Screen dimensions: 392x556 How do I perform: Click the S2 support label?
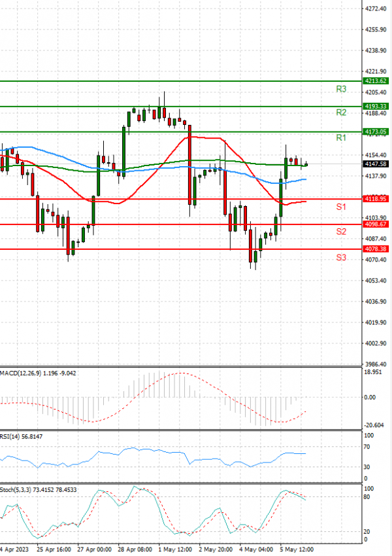coord(341,232)
